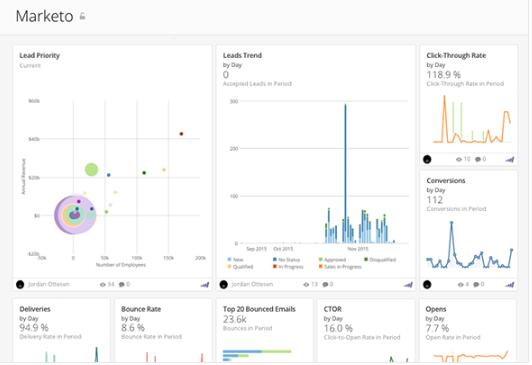
Task: Click the chart type icon on Leads Trend card
Action: (408, 285)
